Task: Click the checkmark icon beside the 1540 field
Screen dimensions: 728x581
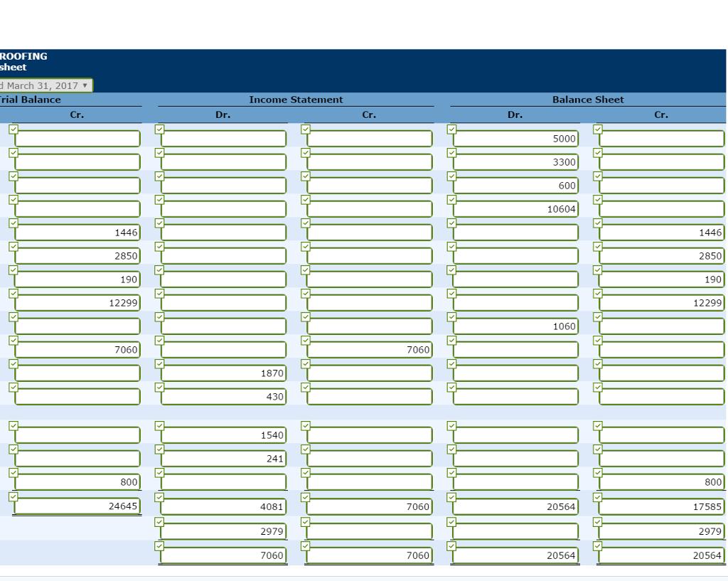Action: pos(159,426)
